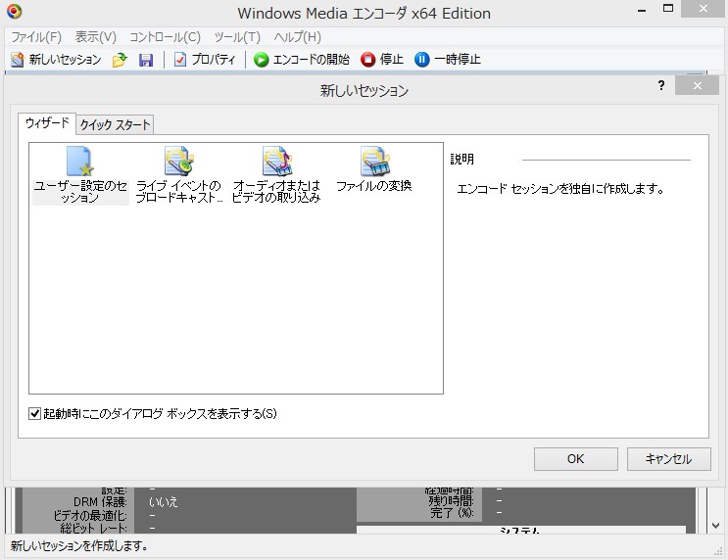Screen dimensions: 728x560
Task: Start encoding with エンコードの開始 button
Action: 302,60
